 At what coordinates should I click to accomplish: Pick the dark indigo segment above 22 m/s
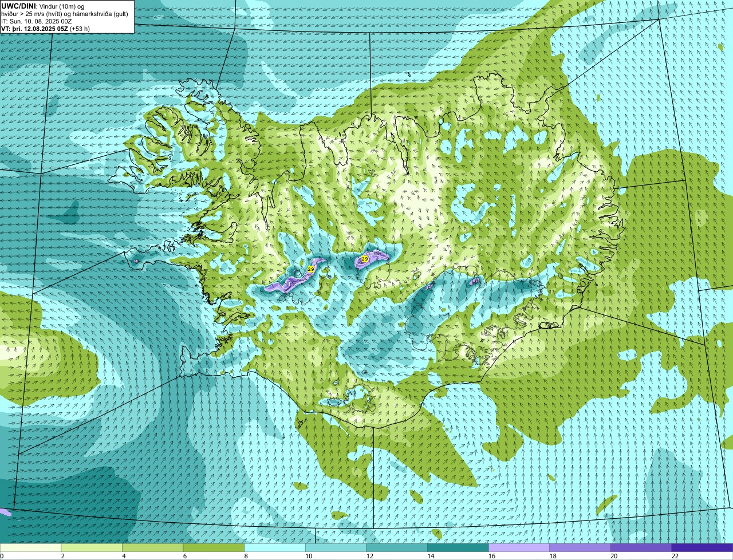pos(702,547)
